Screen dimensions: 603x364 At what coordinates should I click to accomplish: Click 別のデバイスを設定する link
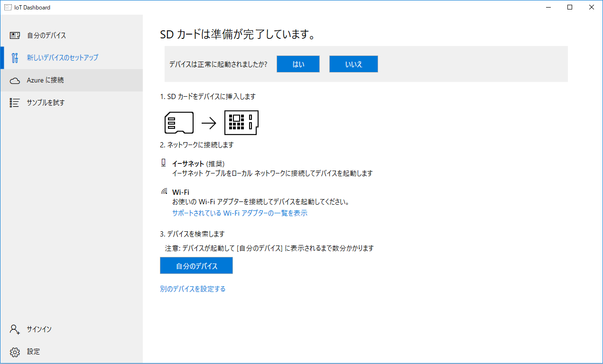pyautogui.click(x=193, y=289)
